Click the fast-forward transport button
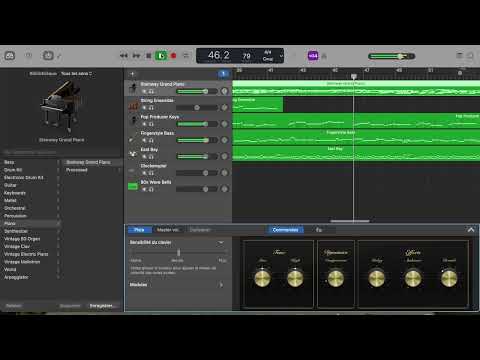Screen dimensions: 480x360 tap(136, 56)
